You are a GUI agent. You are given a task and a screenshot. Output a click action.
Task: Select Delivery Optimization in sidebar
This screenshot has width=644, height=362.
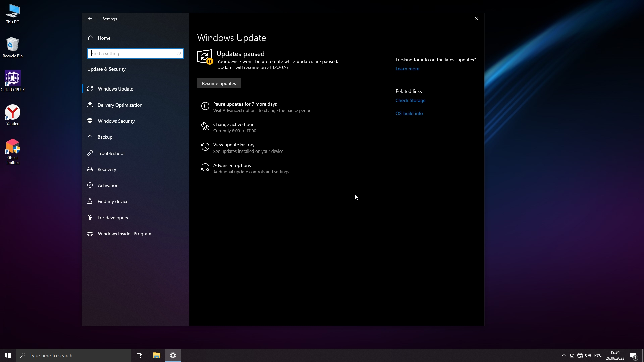point(120,105)
